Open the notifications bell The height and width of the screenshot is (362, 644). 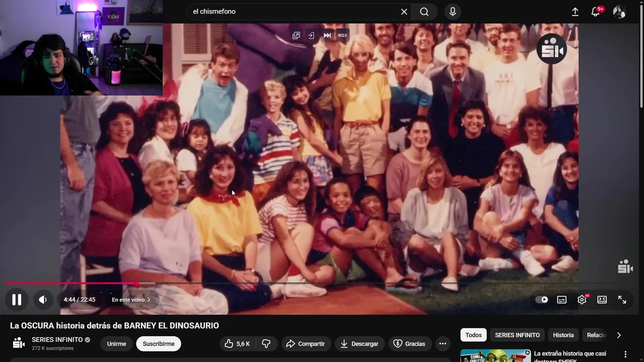pos(596,12)
